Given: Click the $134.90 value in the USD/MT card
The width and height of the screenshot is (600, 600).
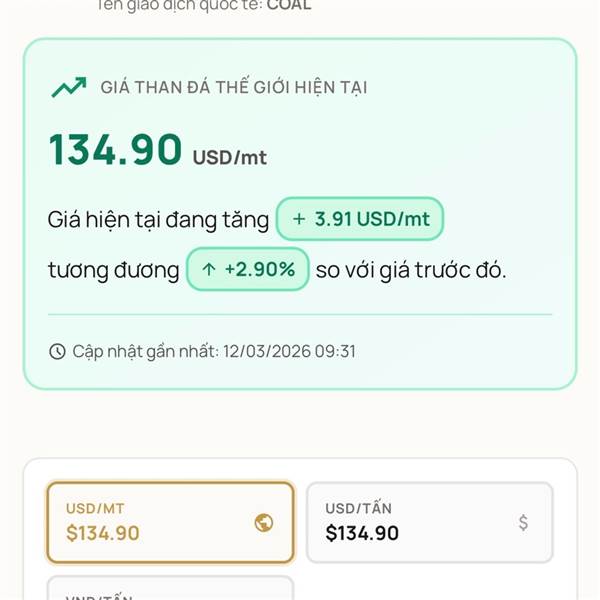Looking at the screenshot, I should (103, 533).
